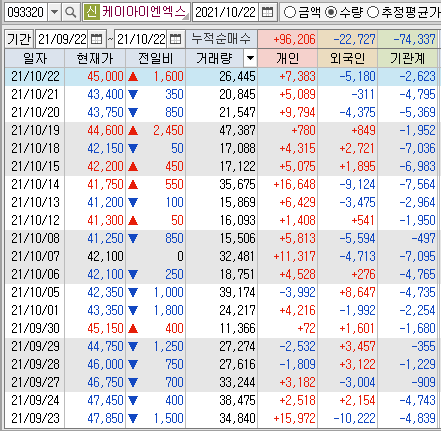
Task: Click the 개인 column header
Action: pyautogui.click(x=288, y=59)
